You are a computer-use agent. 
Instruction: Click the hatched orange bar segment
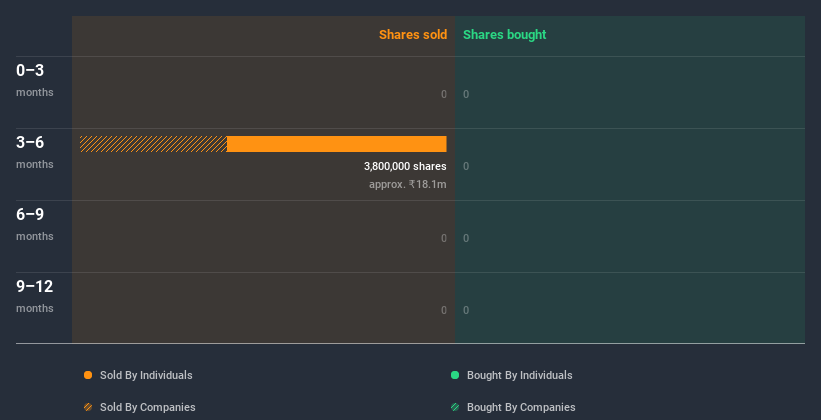[x=153, y=144]
